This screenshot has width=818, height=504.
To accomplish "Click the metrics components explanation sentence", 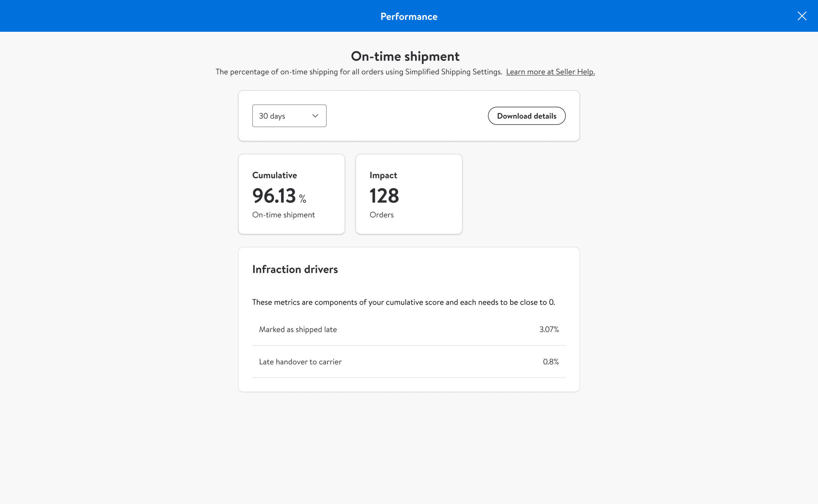I will pos(403,302).
